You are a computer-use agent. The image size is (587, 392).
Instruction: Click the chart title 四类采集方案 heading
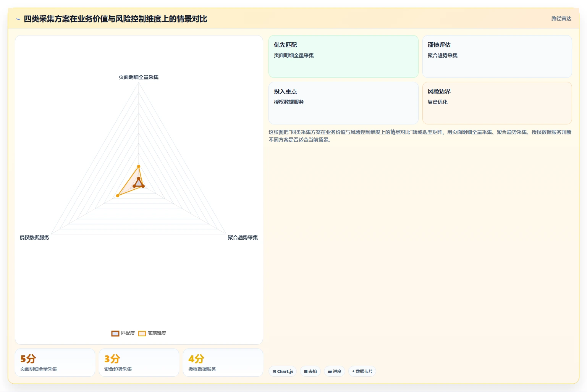pyautogui.click(x=115, y=19)
